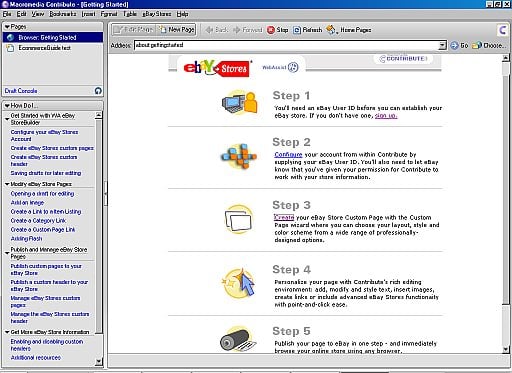The width and height of the screenshot is (512, 373).
Task: Click the Draft Console refresh icon
Action: click(x=98, y=91)
